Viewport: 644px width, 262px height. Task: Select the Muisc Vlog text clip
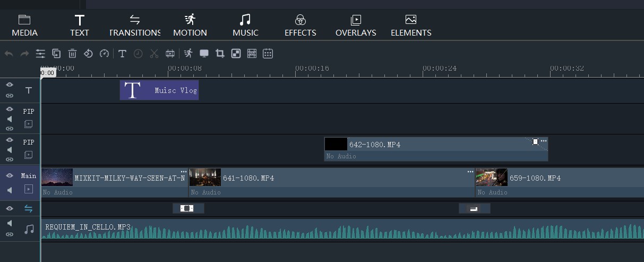tap(159, 90)
